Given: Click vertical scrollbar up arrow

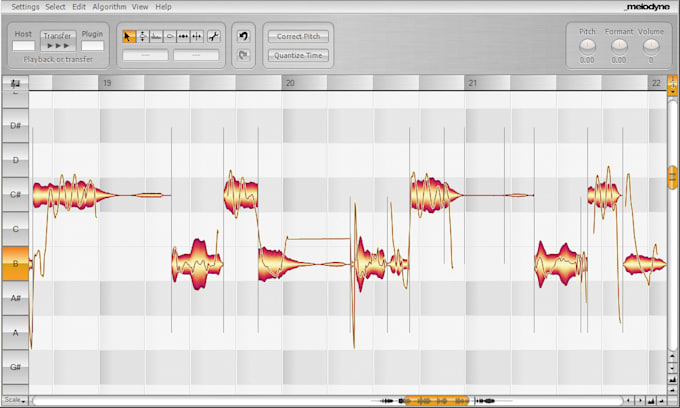Looking at the screenshot, I should [672, 357].
